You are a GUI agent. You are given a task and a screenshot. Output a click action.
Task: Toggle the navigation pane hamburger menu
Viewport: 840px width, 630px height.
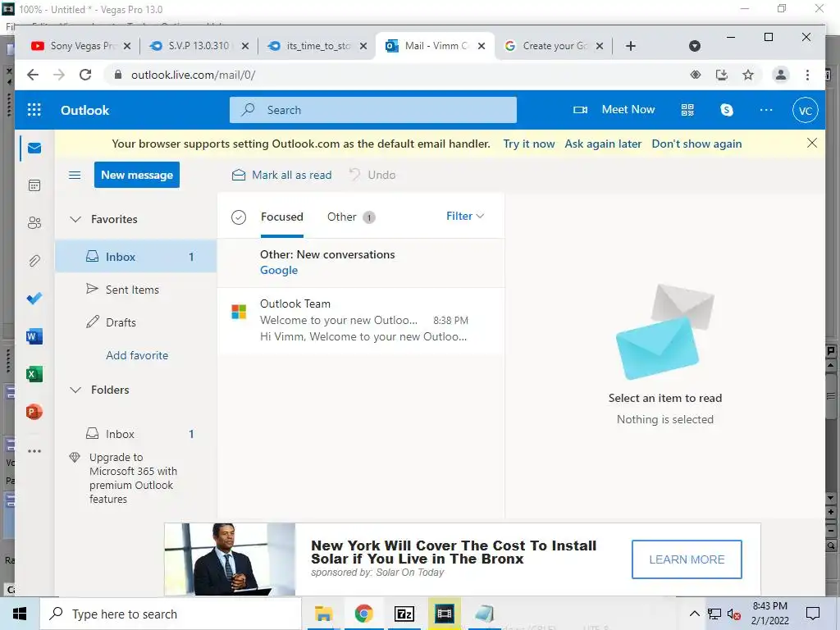point(75,175)
